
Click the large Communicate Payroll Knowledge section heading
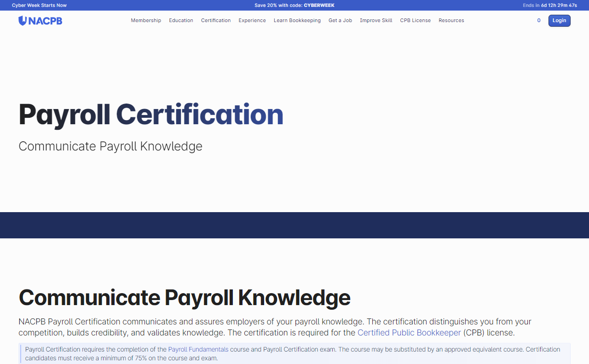click(185, 298)
